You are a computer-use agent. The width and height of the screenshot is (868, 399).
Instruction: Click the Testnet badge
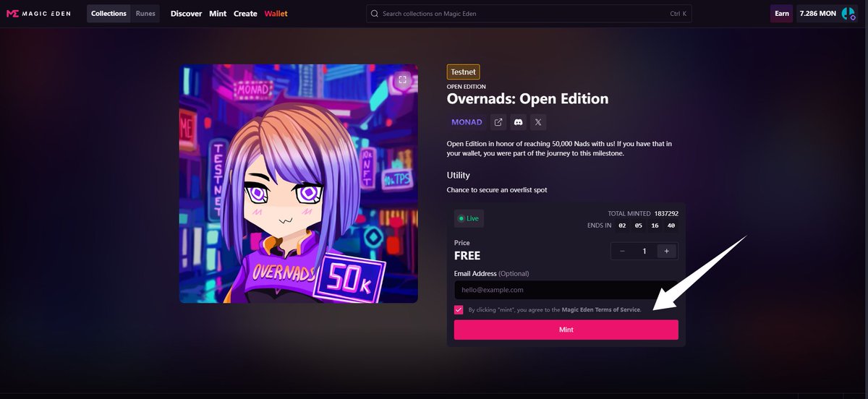[464, 72]
